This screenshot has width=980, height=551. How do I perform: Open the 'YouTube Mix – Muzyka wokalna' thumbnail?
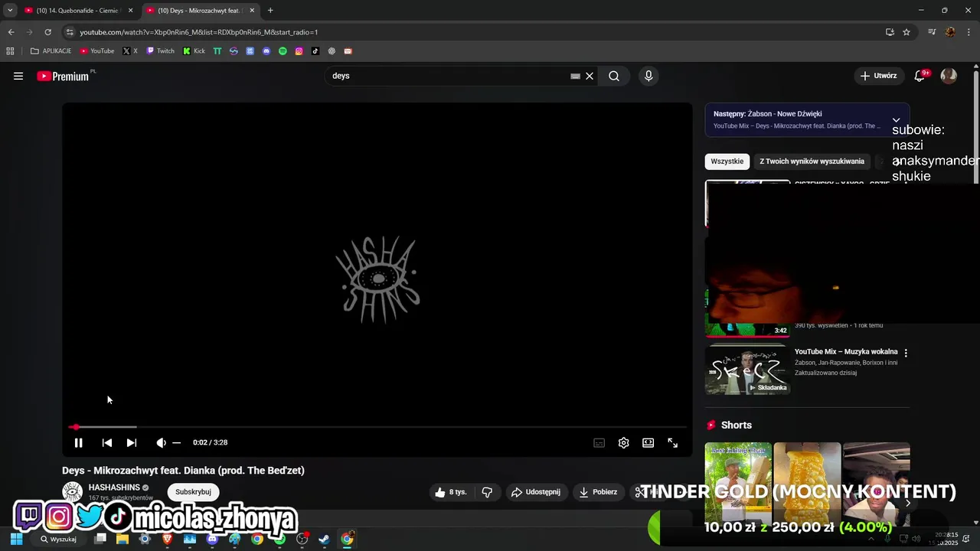pyautogui.click(x=747, y=370)
